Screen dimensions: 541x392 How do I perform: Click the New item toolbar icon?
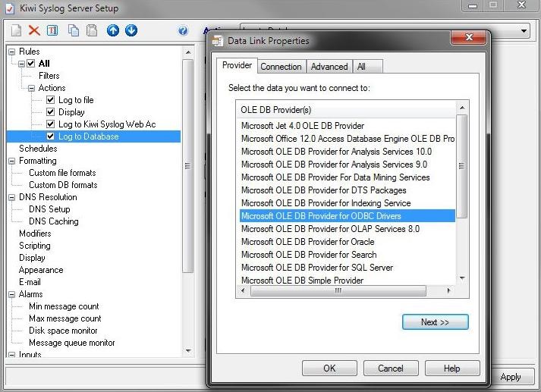(16, 30)
